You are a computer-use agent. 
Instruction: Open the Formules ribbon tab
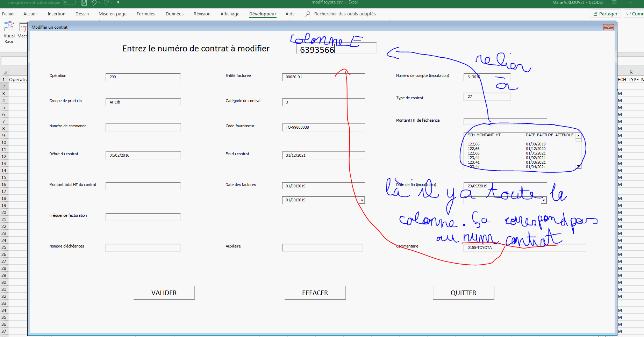146,14
